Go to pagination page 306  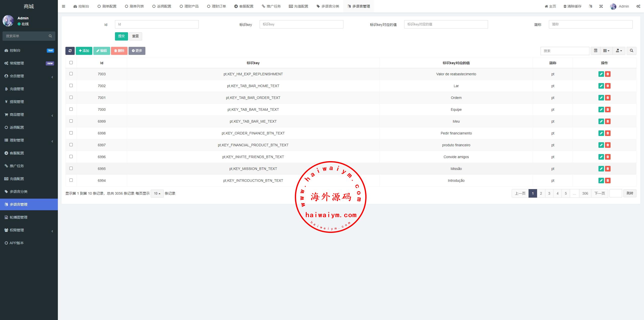[585, 193]
